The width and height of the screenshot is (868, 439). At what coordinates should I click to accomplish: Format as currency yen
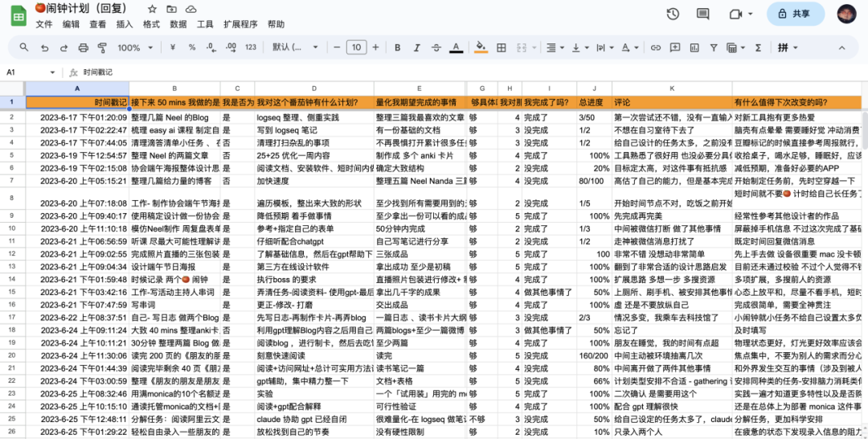coord(173,47)
